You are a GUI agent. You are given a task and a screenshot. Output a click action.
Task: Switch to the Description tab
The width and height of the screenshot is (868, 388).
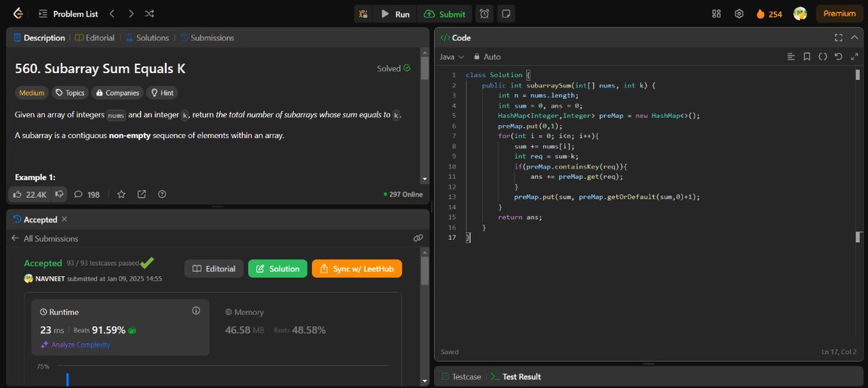39,38
